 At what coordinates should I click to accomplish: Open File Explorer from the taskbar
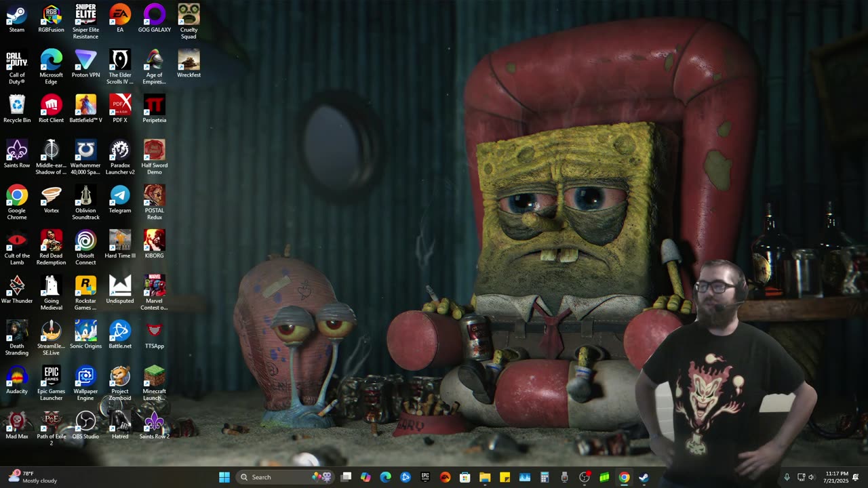pos(485,477)
